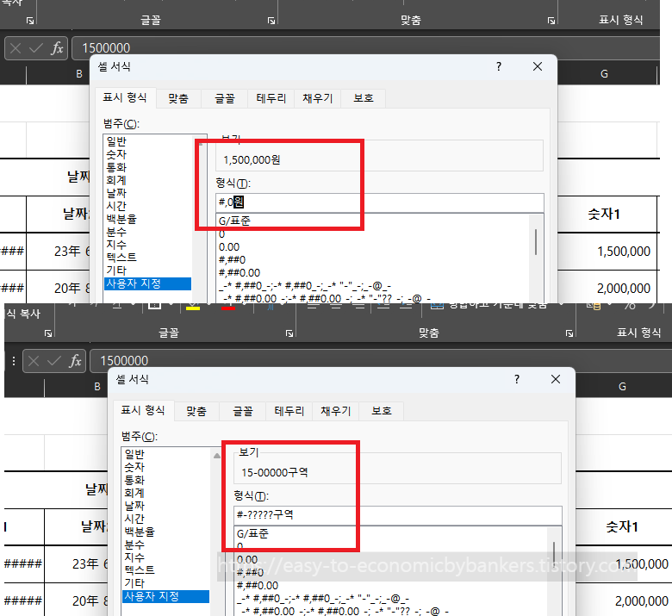This screenshot has height=616, width=672.
Task: Click cell 2,000,000 in bottom screenshot worksheet
Action: coord(624,600)
